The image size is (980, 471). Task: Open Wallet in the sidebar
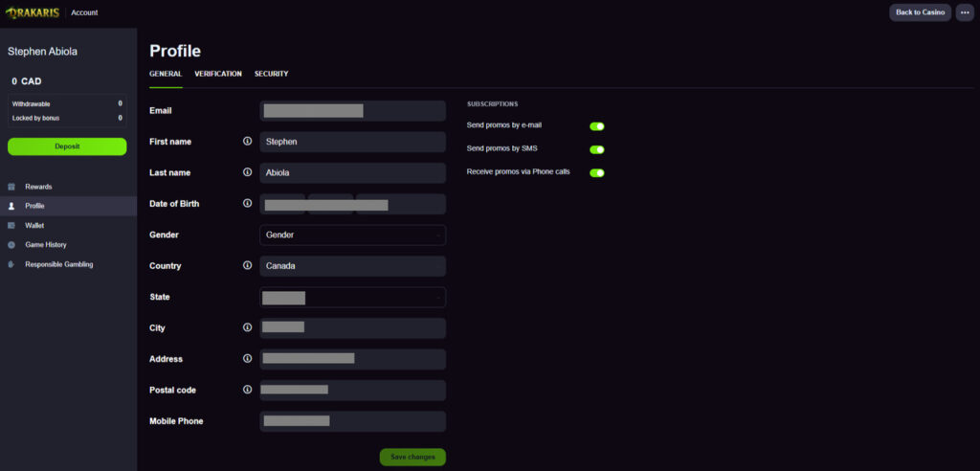(68, 225)
